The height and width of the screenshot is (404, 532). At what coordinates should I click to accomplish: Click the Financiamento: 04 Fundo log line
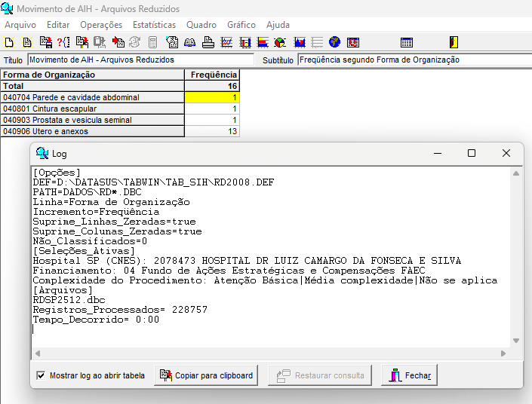point(229,271)
